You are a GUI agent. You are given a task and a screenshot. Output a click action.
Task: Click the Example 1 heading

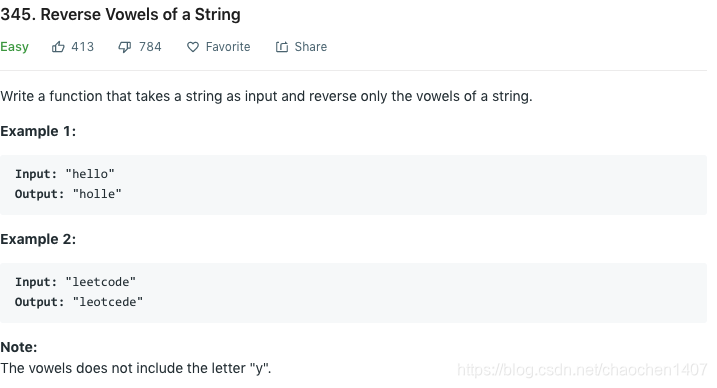pos(38,132)
